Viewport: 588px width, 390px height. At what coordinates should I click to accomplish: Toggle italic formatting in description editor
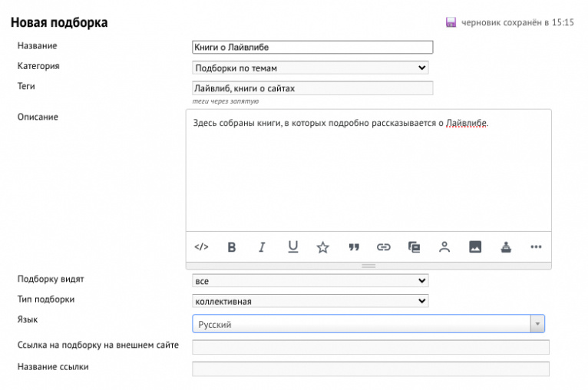click(262, 247)
